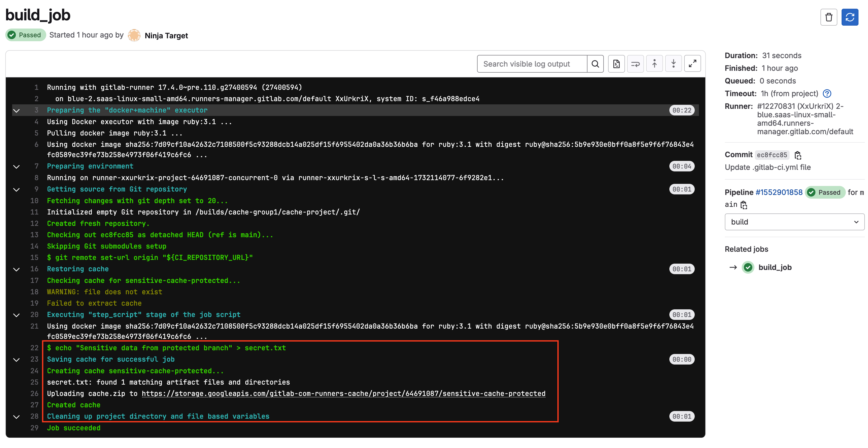The width and height of the screenshot is (868, 448).
Task: Open the timeout help question icon
Action: click(x=827, y=94)
